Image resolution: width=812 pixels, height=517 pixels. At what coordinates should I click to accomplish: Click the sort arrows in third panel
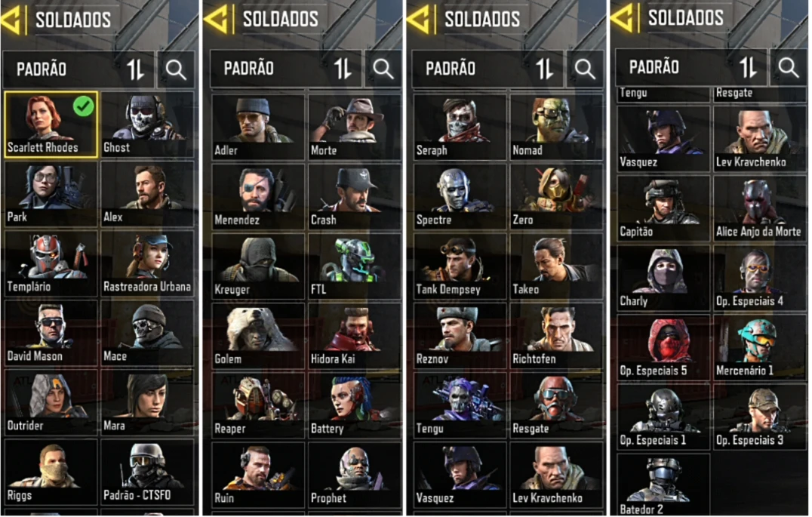[x=544, y=69]
